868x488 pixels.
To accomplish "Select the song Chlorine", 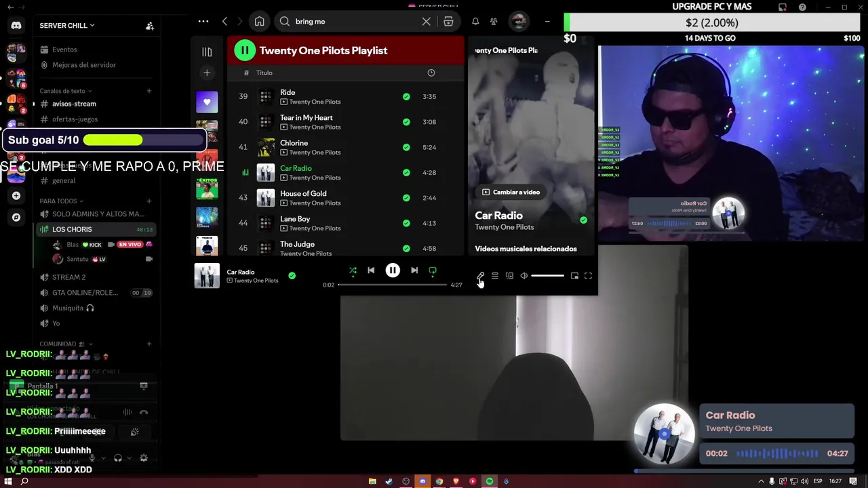I will pyautogui.click(x=294, y=143).
